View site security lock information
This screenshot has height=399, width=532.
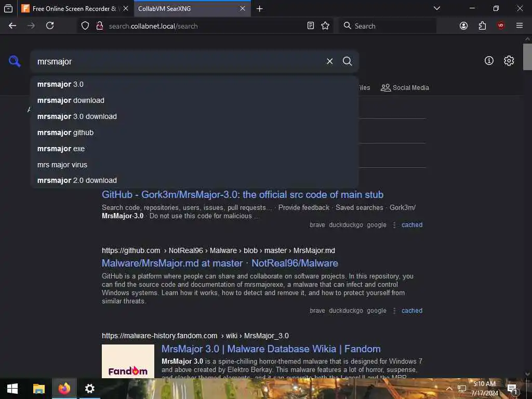(x=100, y=26)
